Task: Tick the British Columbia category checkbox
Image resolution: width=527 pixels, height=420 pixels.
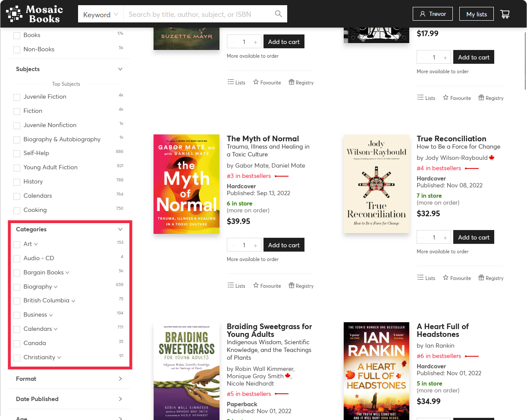Action: point(17,301)
